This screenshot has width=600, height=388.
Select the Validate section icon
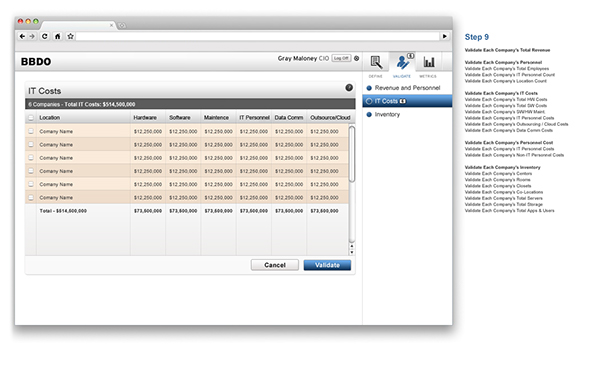[403, 62]
